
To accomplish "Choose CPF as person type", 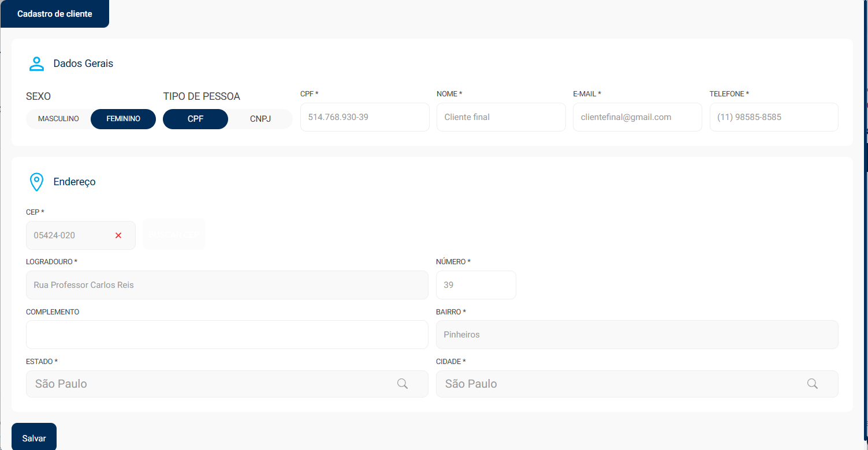I will 195,119.
